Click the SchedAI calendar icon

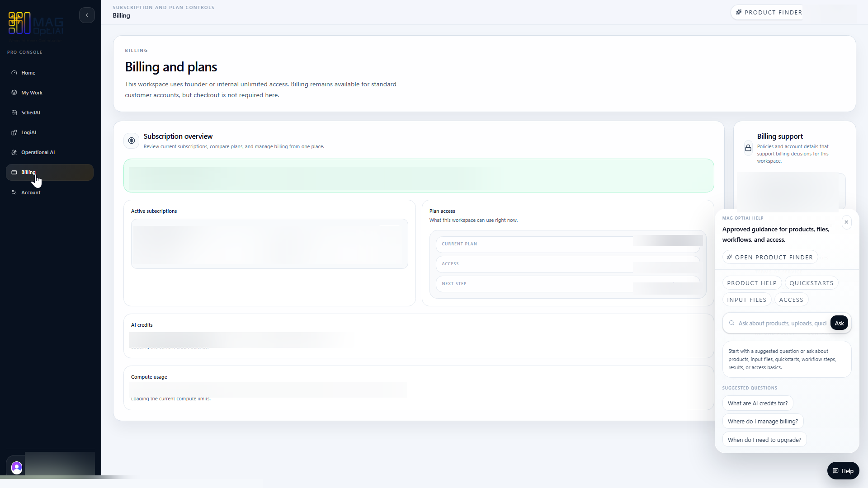click(14, 113)
